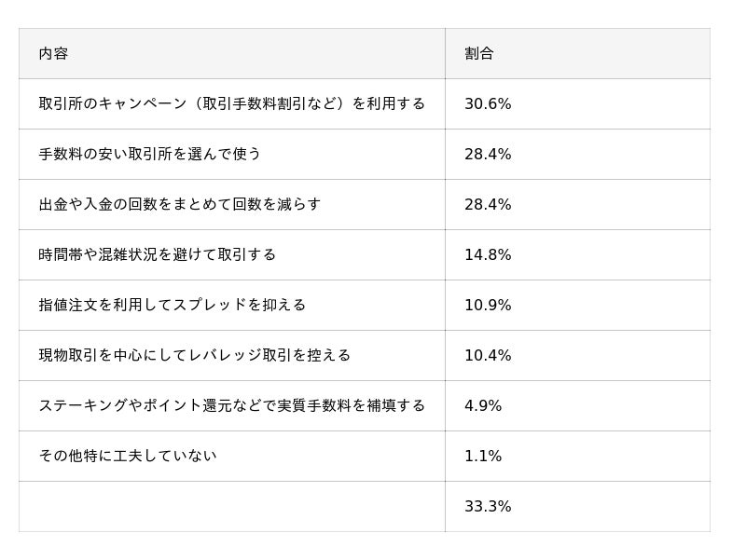Select 時間帯や混雑状況を避けて取引する row
This screenshot has width=746, height=560.
(x=157, y=254)
